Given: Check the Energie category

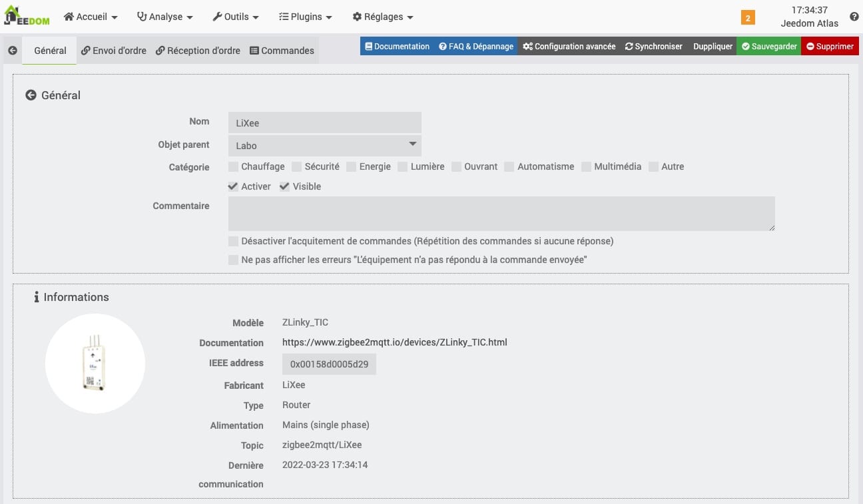Looking at the screenshot, I should pos(351,166).
